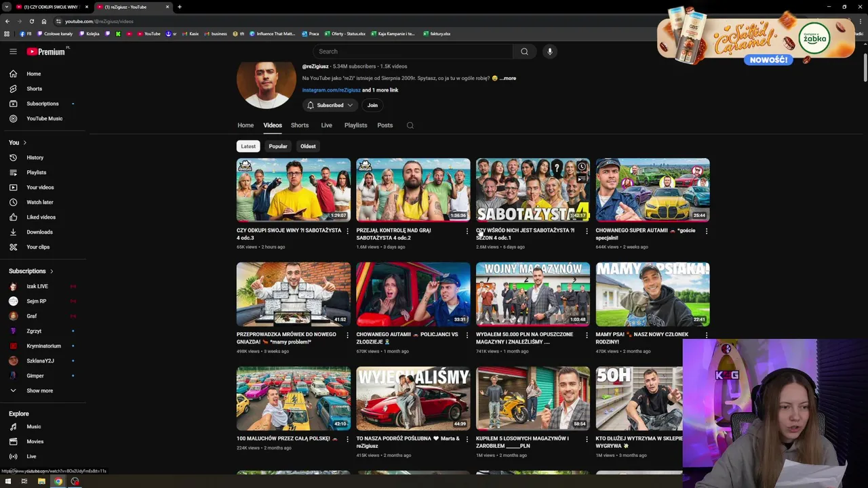
Task: Click Chrome icon in Windows taskbar
Action: [58, 481]
